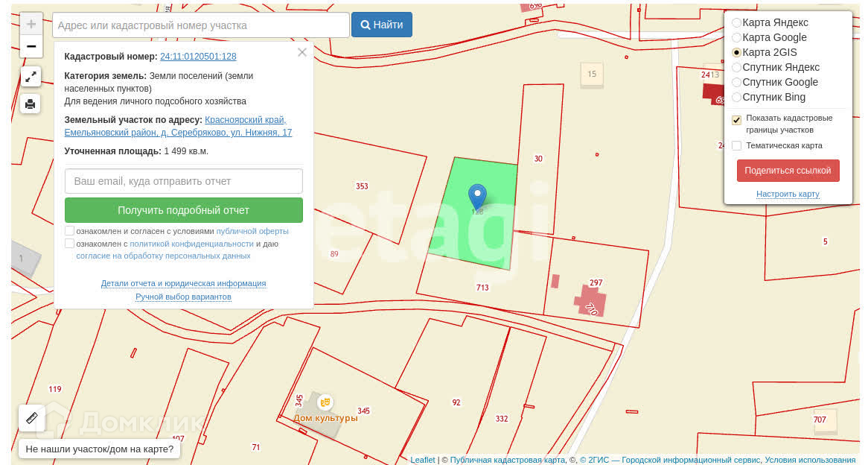The image size is (868, 465).
Task: Open 2ГИС attribution link
Action: (x=670, y=460)
